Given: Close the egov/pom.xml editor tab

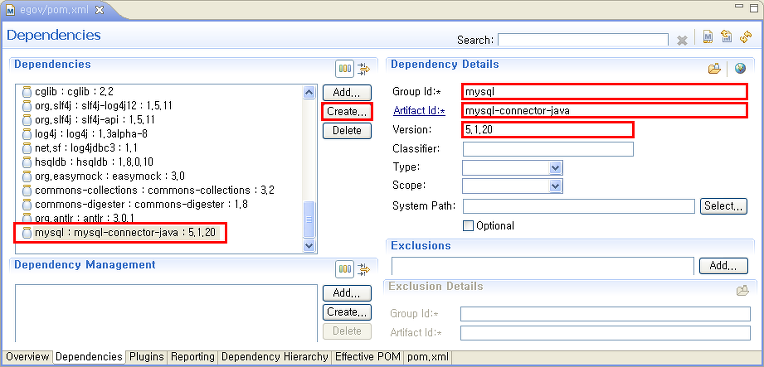Looking at the screenshot, I should (99, 10).
